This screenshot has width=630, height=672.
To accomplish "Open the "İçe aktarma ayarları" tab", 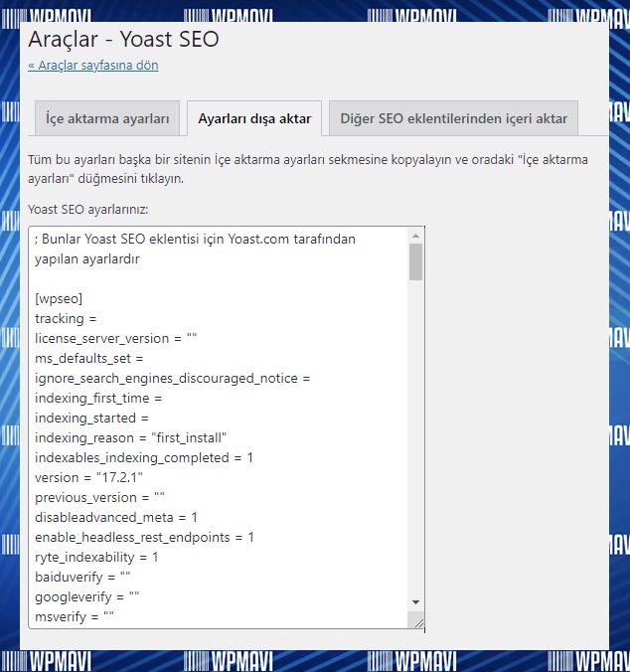I will (x=107, y=118).
